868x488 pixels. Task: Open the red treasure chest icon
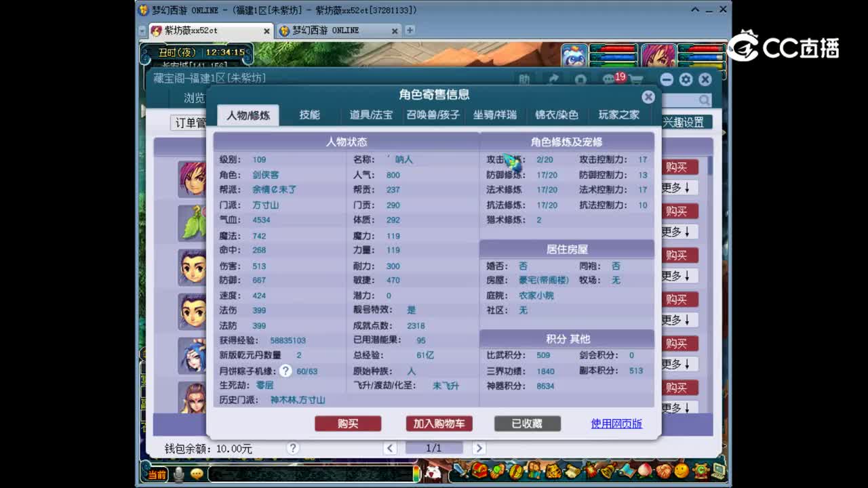(479, 470)
